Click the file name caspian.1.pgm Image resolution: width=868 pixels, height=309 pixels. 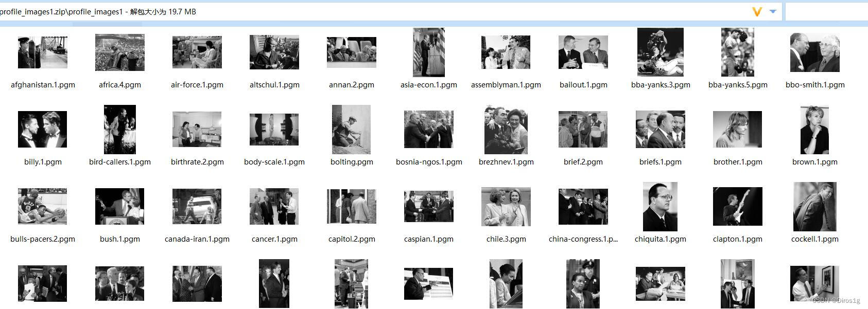(429, 239)
